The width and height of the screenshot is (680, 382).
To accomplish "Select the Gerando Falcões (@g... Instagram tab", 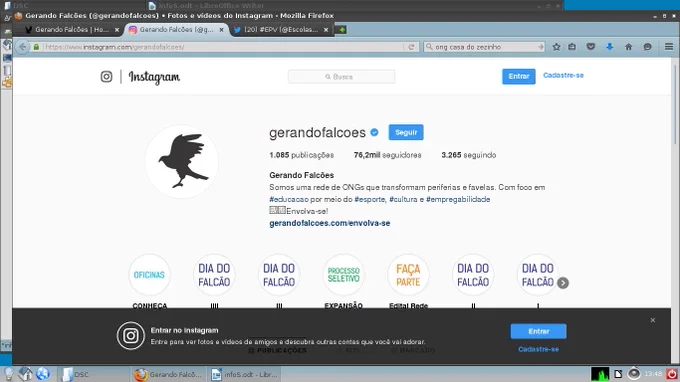I will tap(177, 29).
